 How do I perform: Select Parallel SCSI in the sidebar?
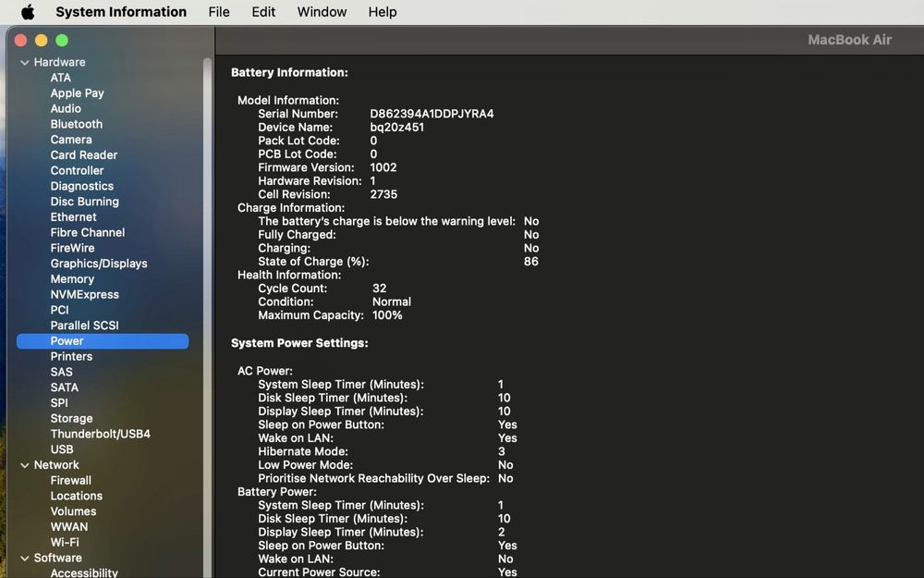[84, 326]
